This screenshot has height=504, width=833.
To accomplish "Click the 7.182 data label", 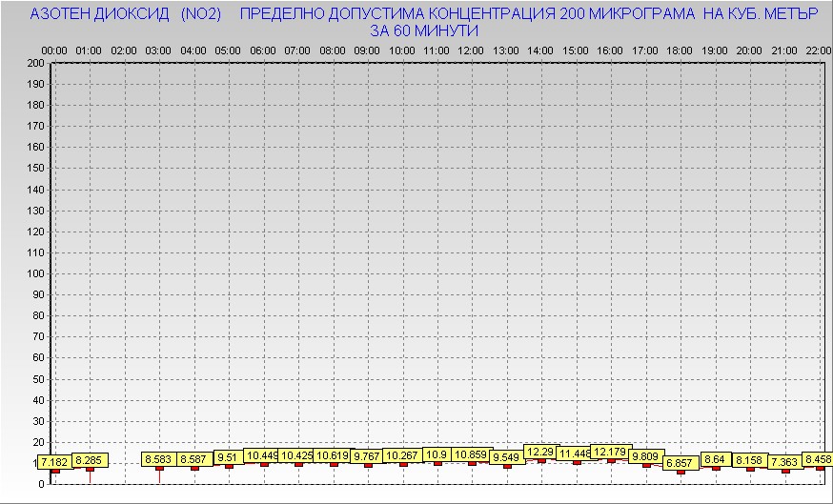I will [x=55, y=462].
